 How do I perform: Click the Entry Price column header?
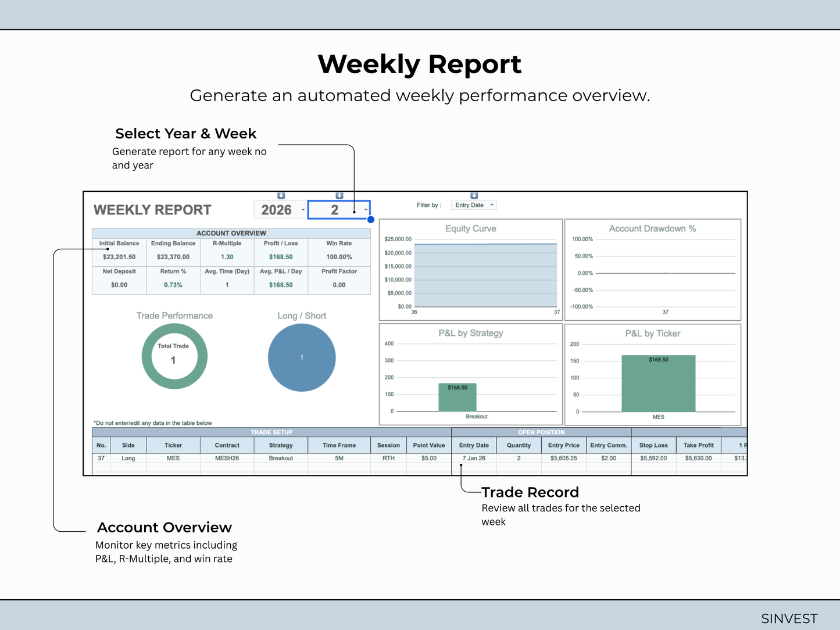coord(564,445)
